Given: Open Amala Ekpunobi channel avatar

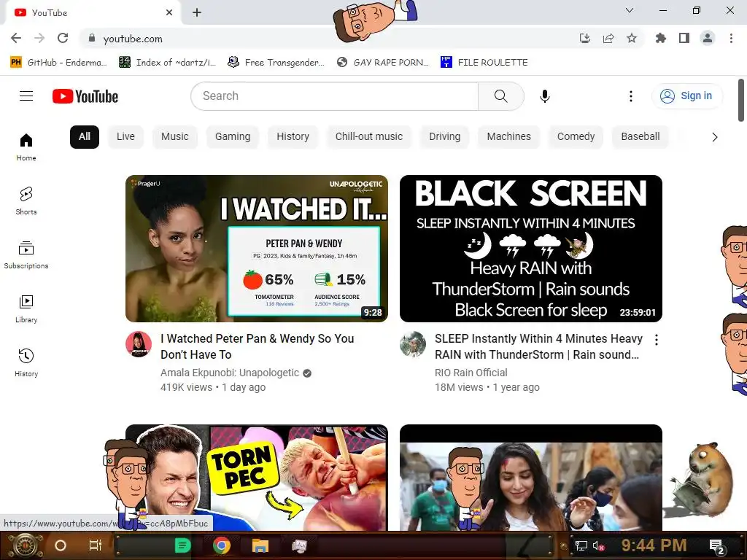Looking at the screenshot, I should tap(139, 344).
